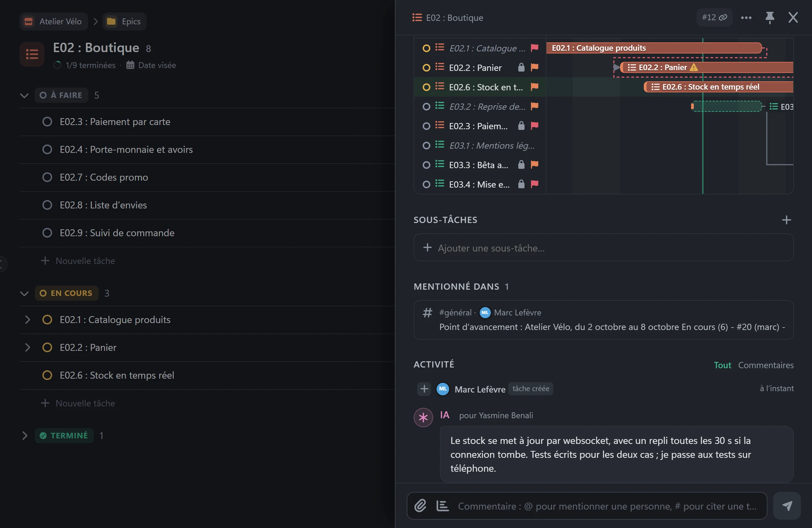Collapse the EN COURS section
812x528 pixels.
click(x=24, y=293)
